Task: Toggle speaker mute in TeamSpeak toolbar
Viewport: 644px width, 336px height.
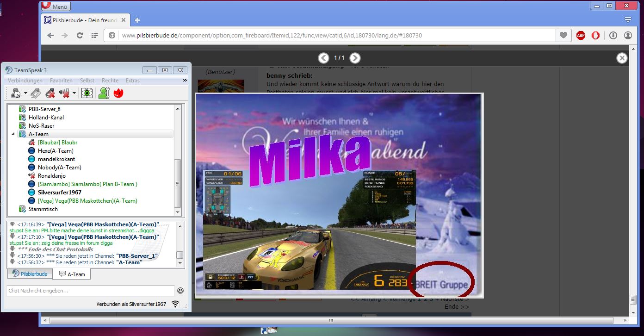Action: [64, 93]
